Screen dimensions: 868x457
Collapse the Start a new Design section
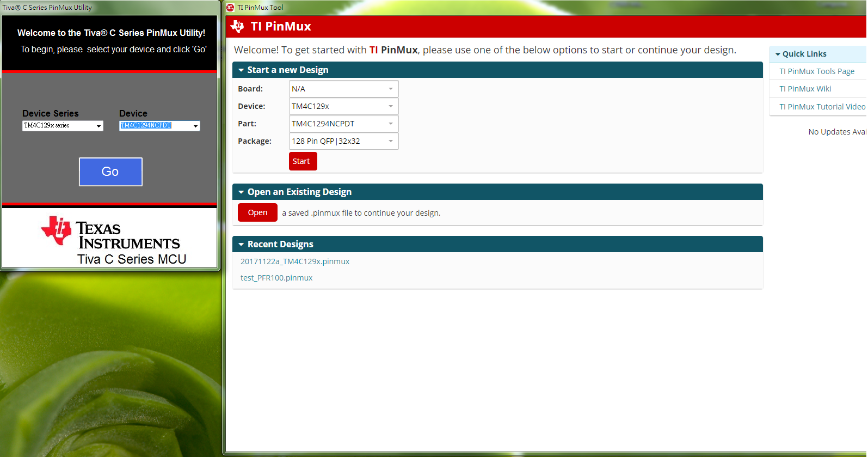(x=241, y=70)
